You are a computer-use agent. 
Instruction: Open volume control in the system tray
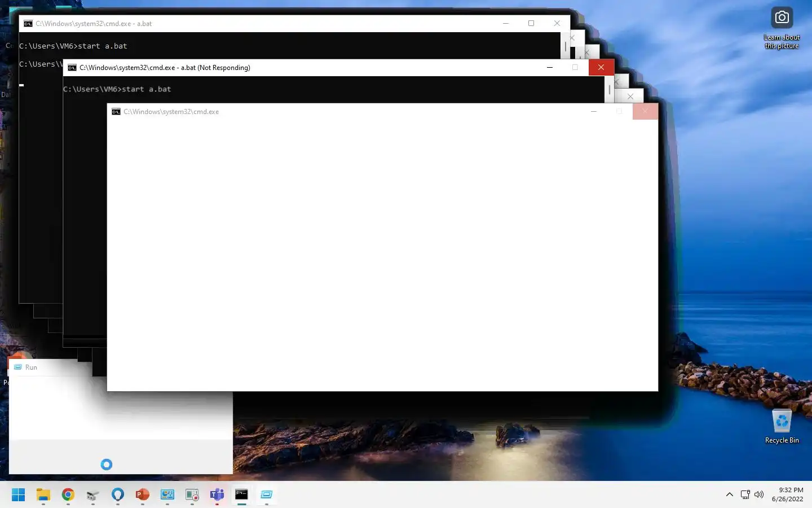click(x=759, y=494)
